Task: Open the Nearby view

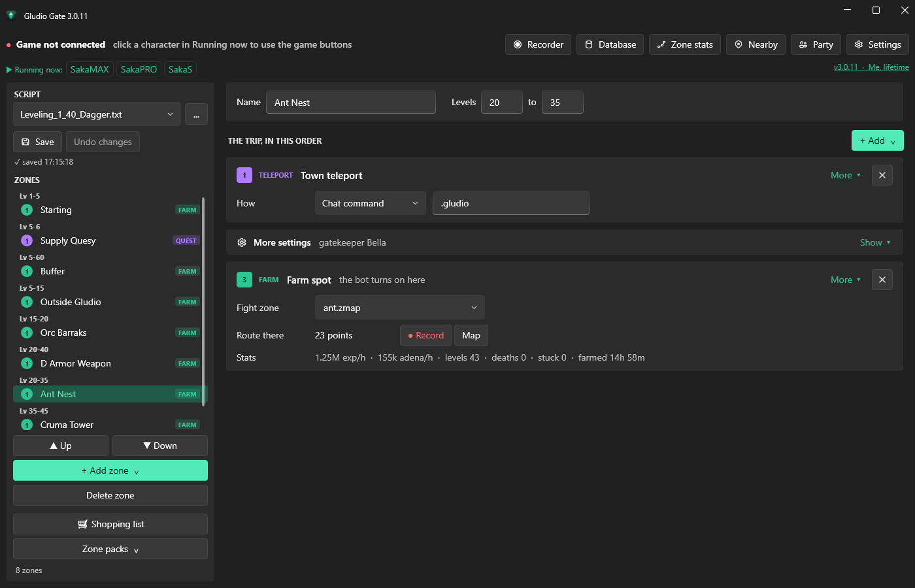Action: tap(756, 44)
